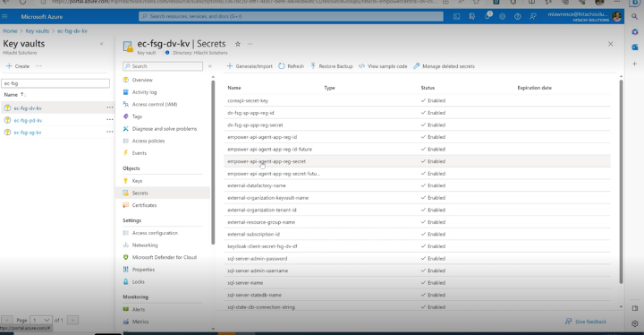Open sql-server-name secret

pyautogui.click(x=245, y=283)
